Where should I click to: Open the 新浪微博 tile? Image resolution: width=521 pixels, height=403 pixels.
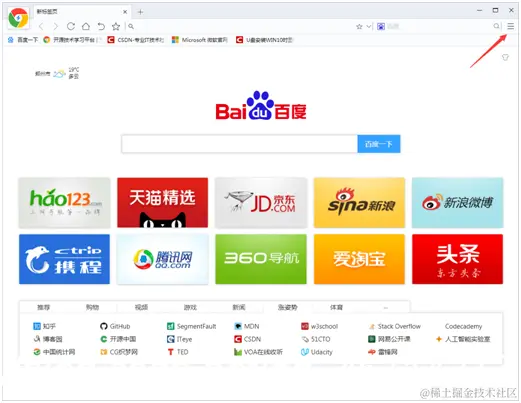point(457,203)
